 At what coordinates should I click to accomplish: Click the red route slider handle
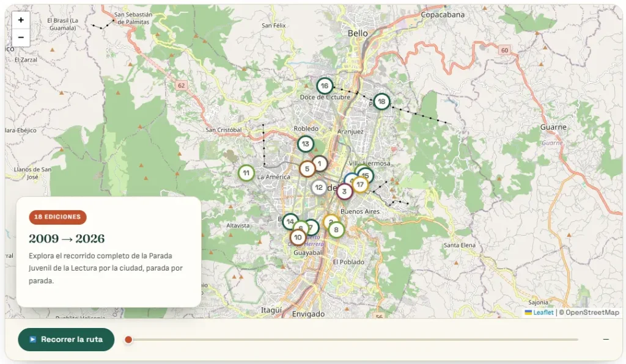coord(128,340)
